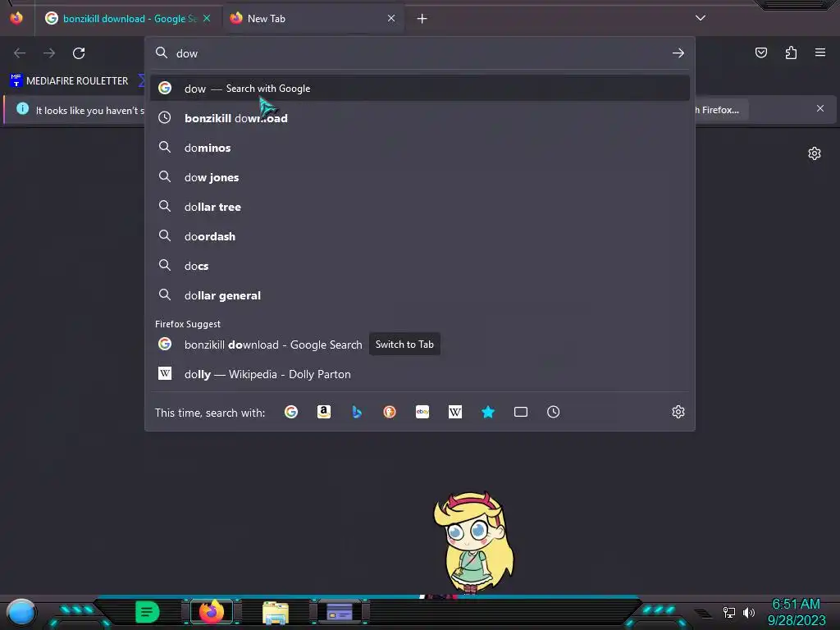Open the Extensions puzzle icon
Screen dimensions: 840x630
791,52
